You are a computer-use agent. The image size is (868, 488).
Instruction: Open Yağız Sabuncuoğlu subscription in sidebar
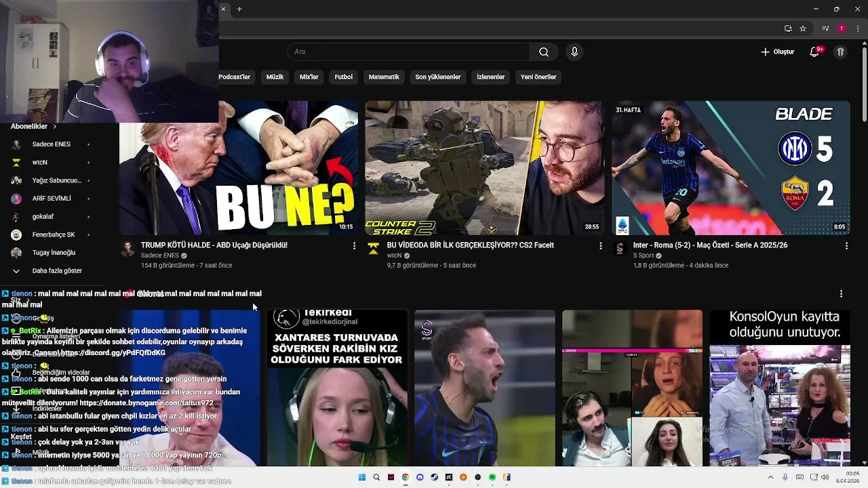point(51,180)
